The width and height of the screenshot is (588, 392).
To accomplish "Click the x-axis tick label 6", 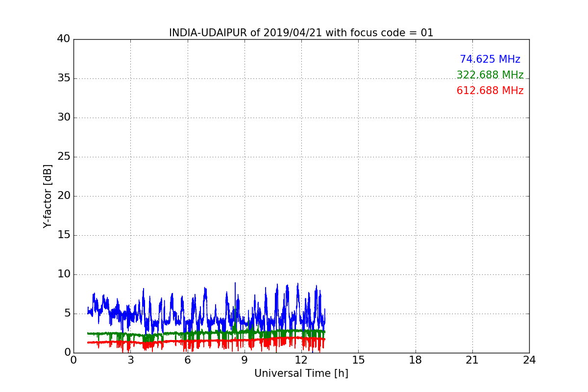I will (187, 360).
